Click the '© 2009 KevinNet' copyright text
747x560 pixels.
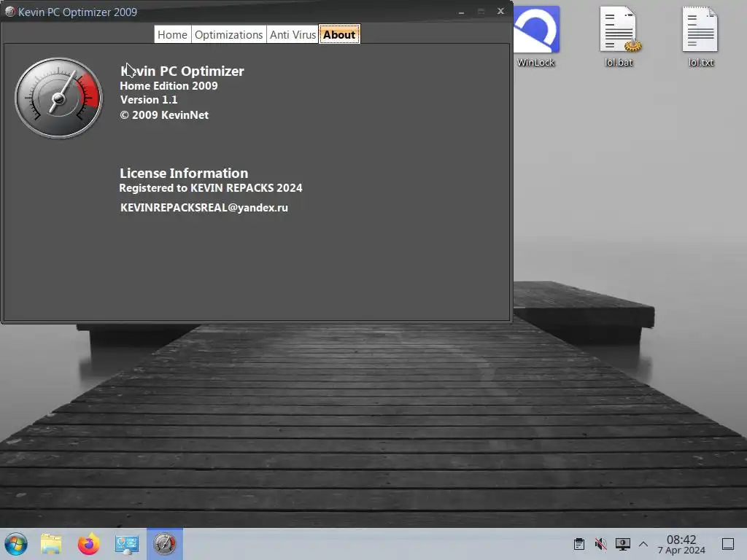click(164, 114)
